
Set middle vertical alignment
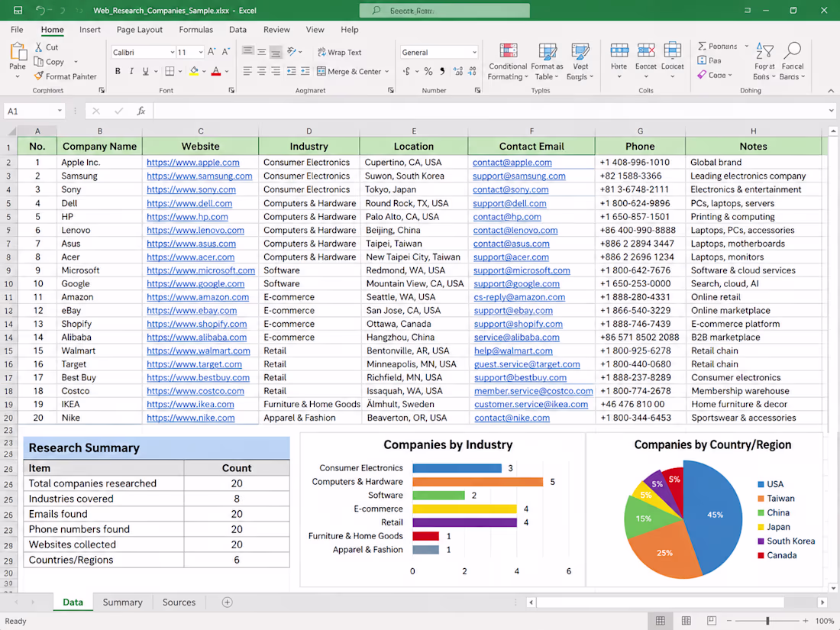click(x=261, y=52)
